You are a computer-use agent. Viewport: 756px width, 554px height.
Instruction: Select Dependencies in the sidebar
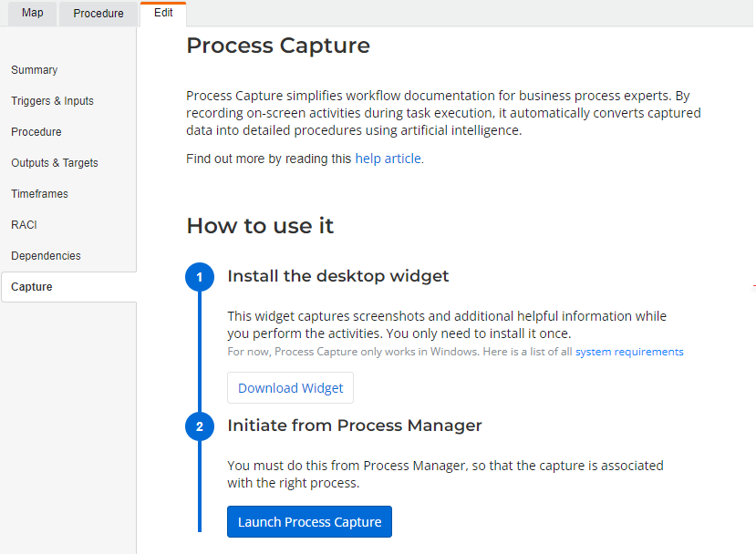pos(46,256)
